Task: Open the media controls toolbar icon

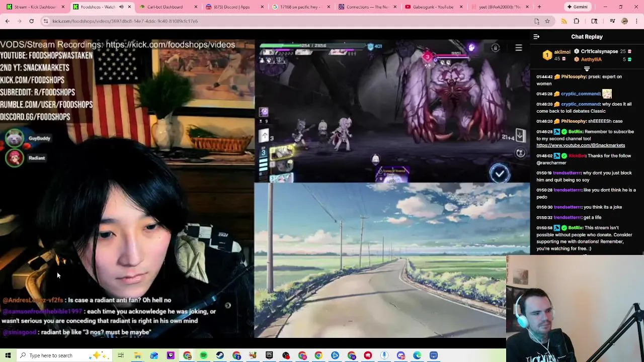Action: click(612, 21)
